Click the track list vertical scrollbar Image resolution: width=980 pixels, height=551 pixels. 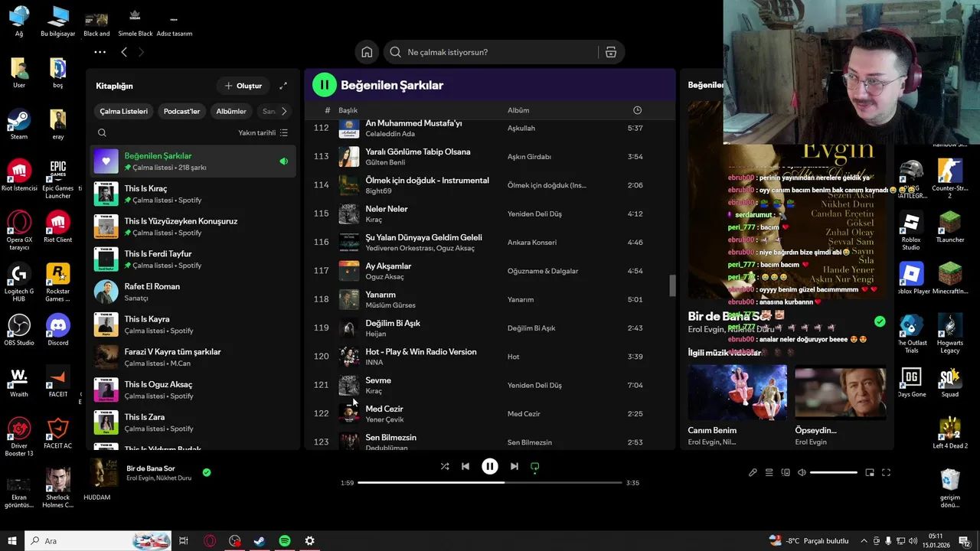click(673, 285)
